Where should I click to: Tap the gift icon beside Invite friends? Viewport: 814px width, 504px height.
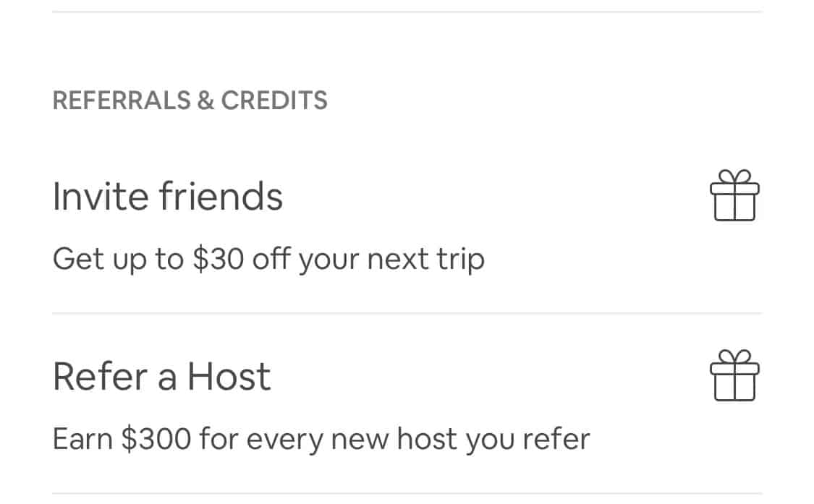(x=734, y=195)
